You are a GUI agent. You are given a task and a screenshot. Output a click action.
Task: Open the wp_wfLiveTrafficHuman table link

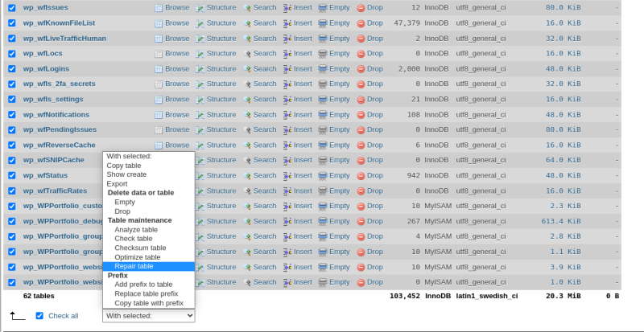click(64, 38)
